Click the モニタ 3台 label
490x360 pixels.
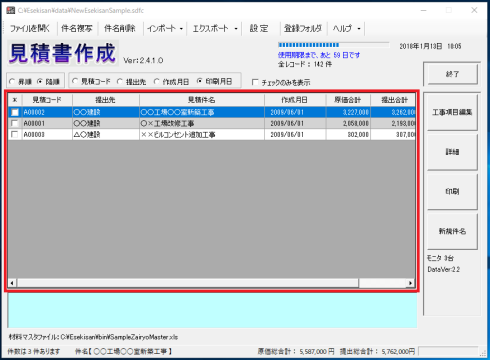(x=440, y=258)
